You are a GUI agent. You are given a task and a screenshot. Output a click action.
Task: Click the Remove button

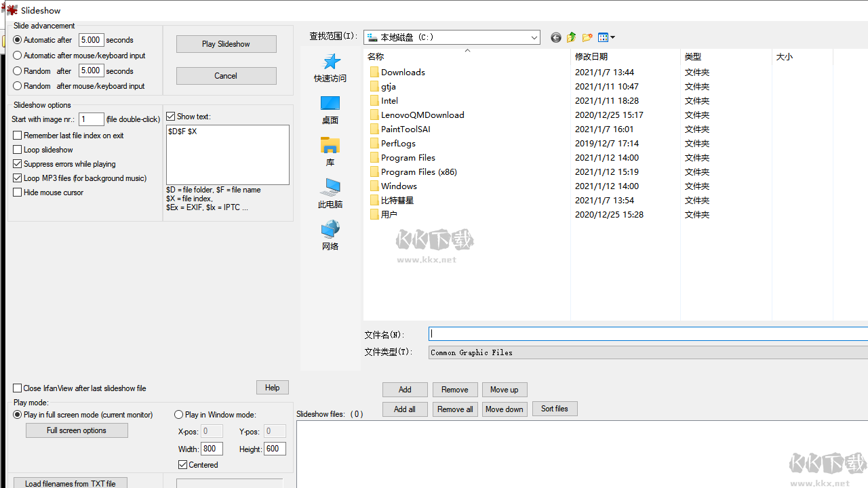click(455, 390)
